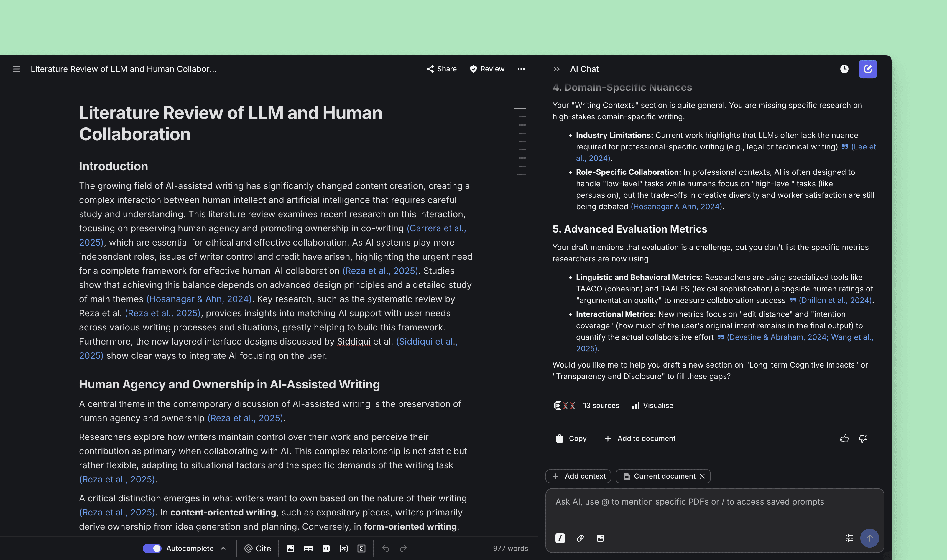Expand Autocomplete options chevron

(x=223, y=548)
